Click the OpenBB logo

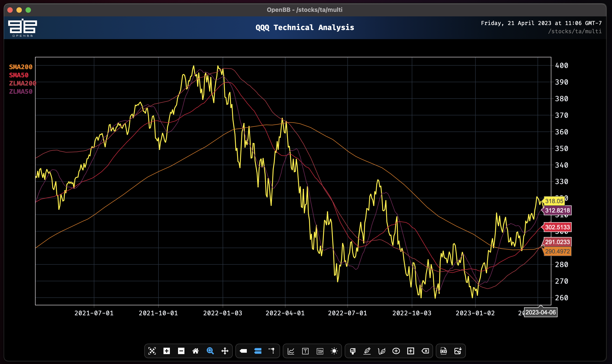[23, 28]
